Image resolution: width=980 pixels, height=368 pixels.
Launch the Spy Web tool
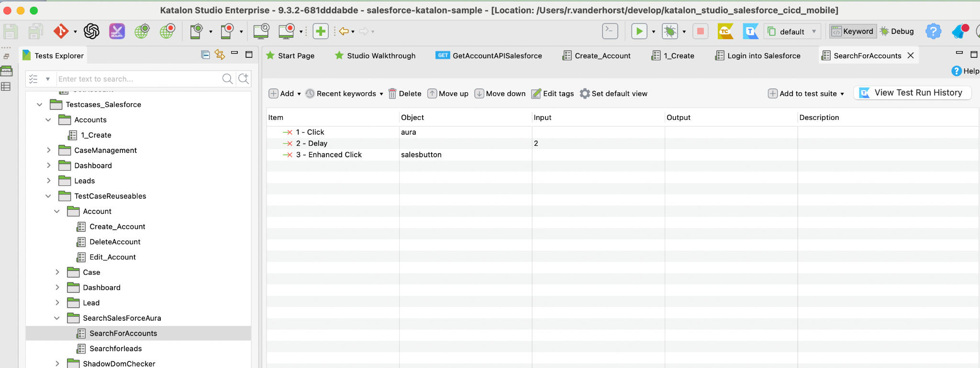(x=142, y=32)
